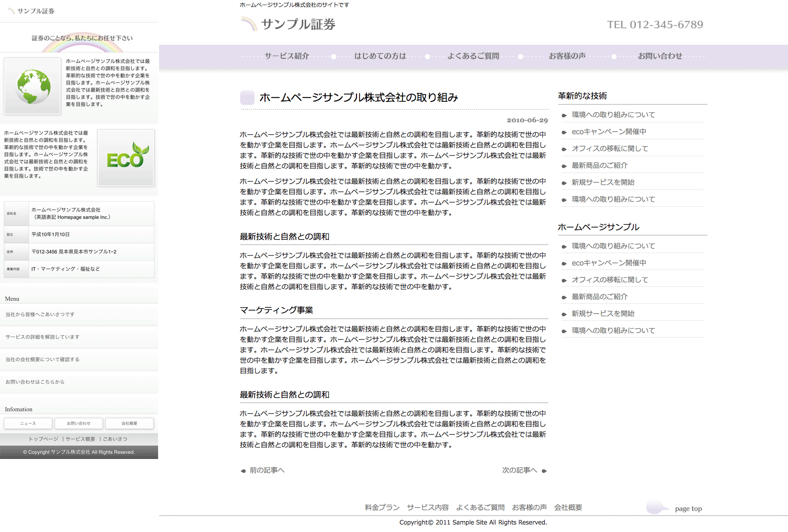The width and height of the screenshot is (788, 532).
Task: Click the arrow icon beside 次の記事へ
Action: tap(544, 471)
